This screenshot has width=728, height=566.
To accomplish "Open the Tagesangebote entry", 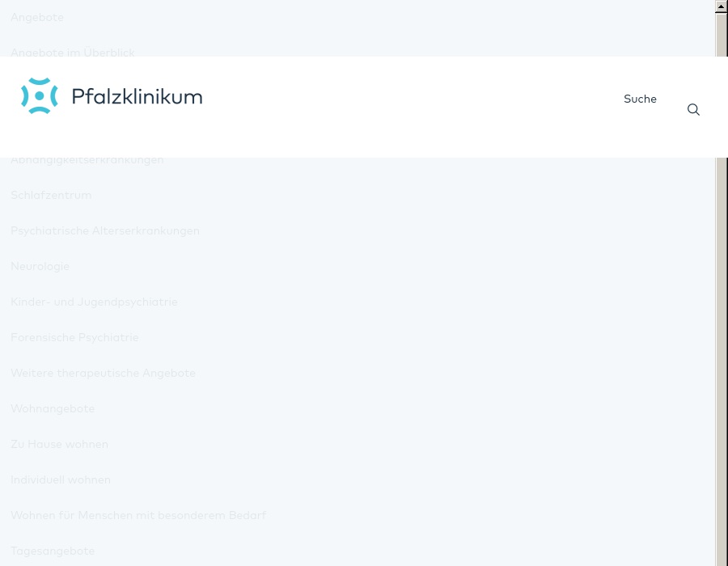I will point(53,551).
